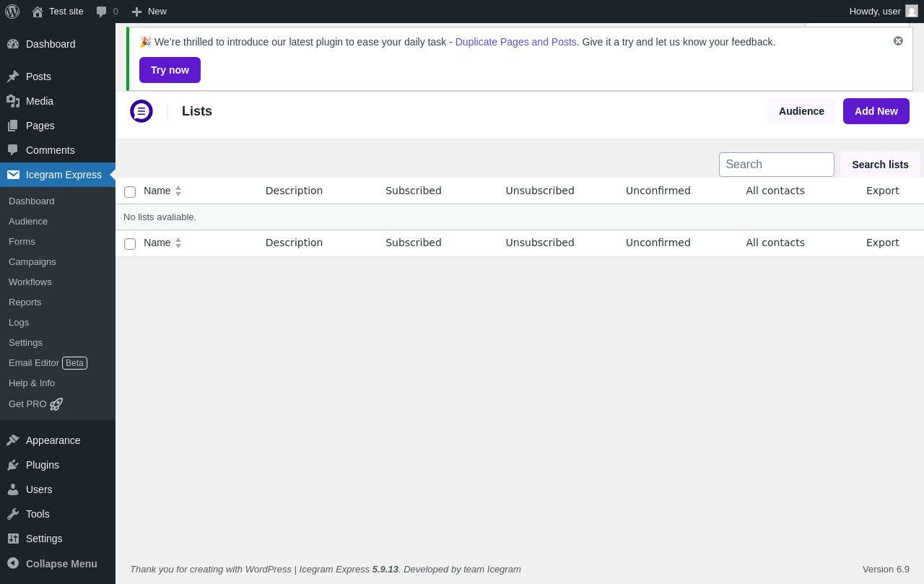
Task: Click the Plugins plug icon in sidebar
Action: (x=13, y=465)
